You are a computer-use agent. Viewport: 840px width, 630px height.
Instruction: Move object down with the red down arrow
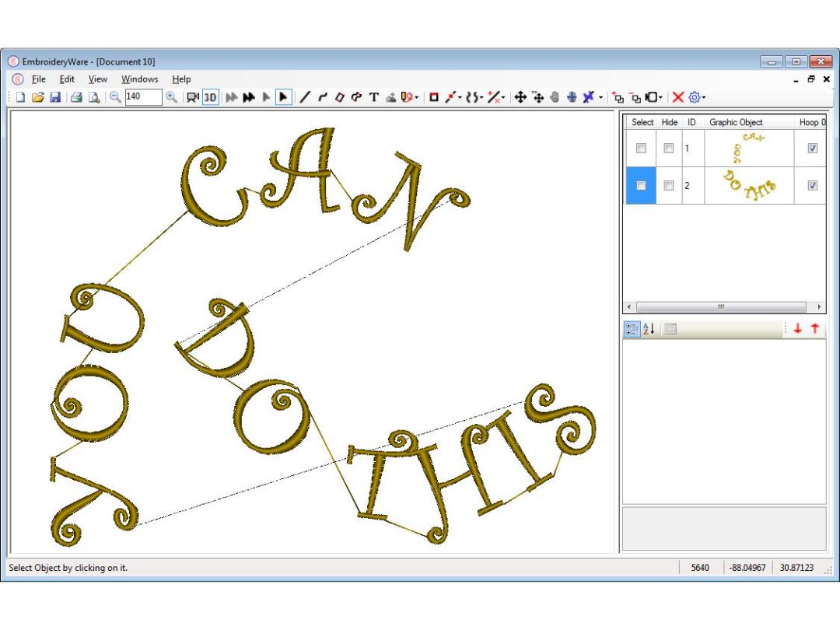pyautogui.click(x=798, y=328)
